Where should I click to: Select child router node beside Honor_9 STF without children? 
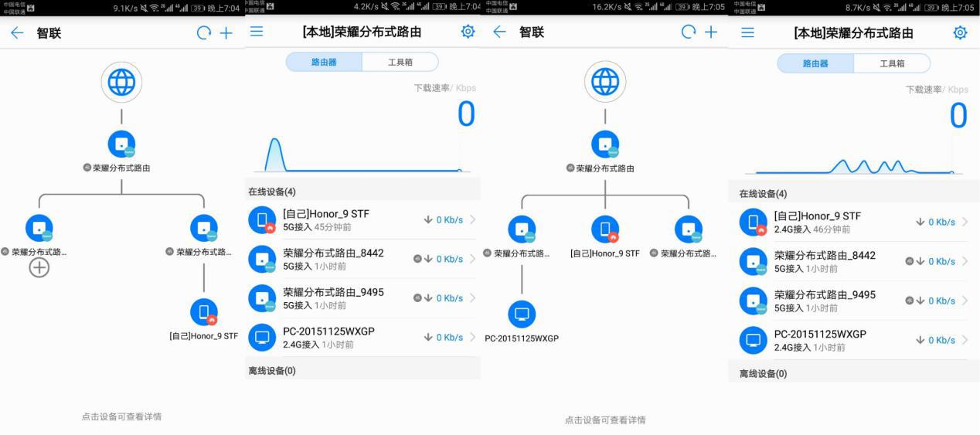(x=689, y=229)
